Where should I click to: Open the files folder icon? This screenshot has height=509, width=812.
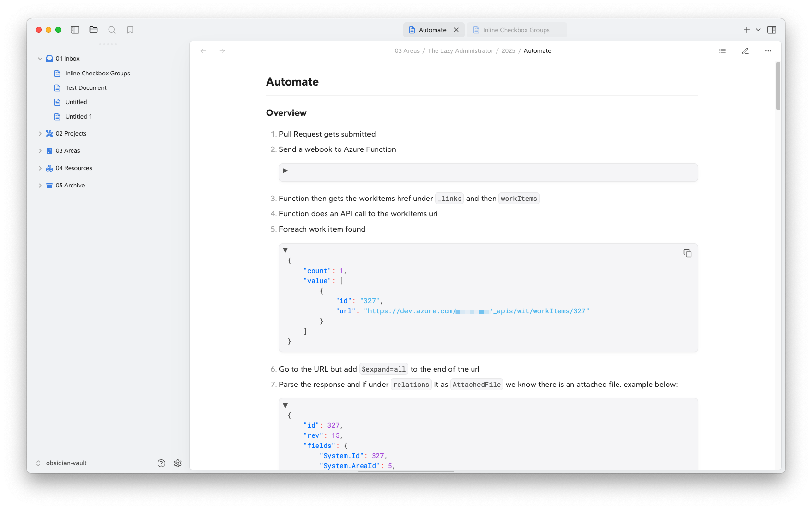(x=93, y=29)
